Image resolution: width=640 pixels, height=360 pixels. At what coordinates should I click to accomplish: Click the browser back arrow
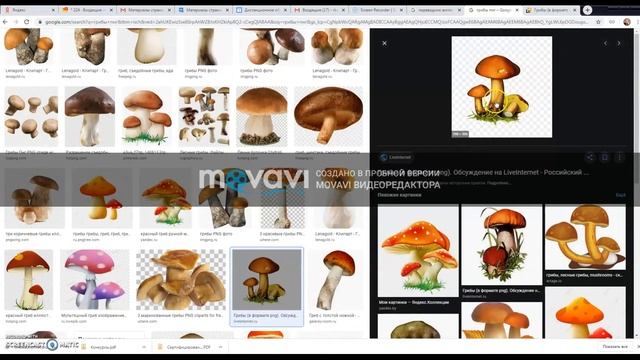point(5,22)
